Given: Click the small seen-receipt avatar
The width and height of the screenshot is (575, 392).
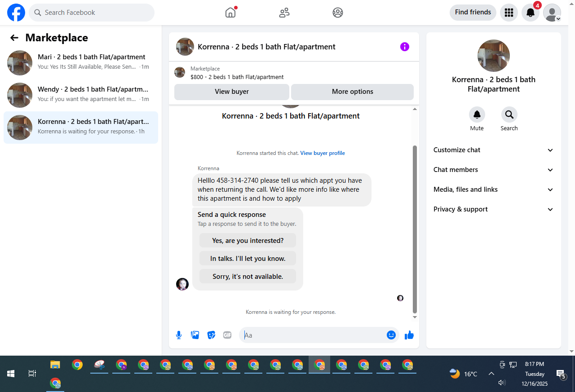Looking at the screenshot, I should [x=400, y=298].
